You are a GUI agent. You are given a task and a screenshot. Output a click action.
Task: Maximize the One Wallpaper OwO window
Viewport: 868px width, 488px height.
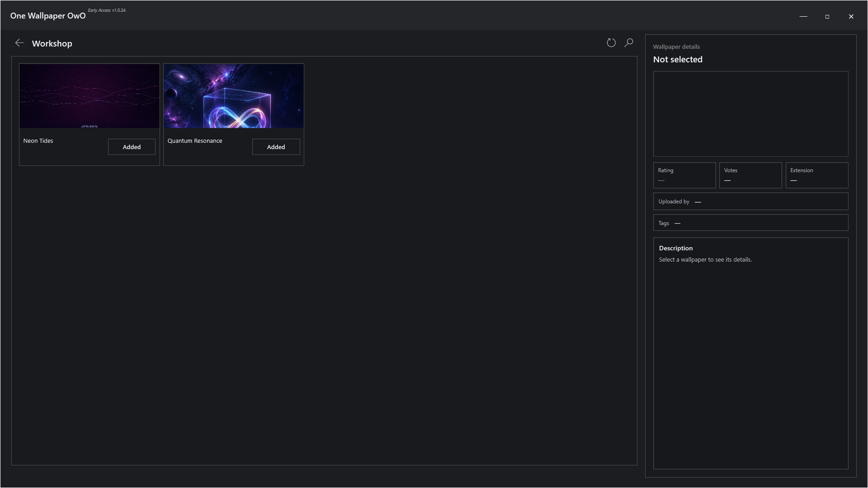click(827, 16)
